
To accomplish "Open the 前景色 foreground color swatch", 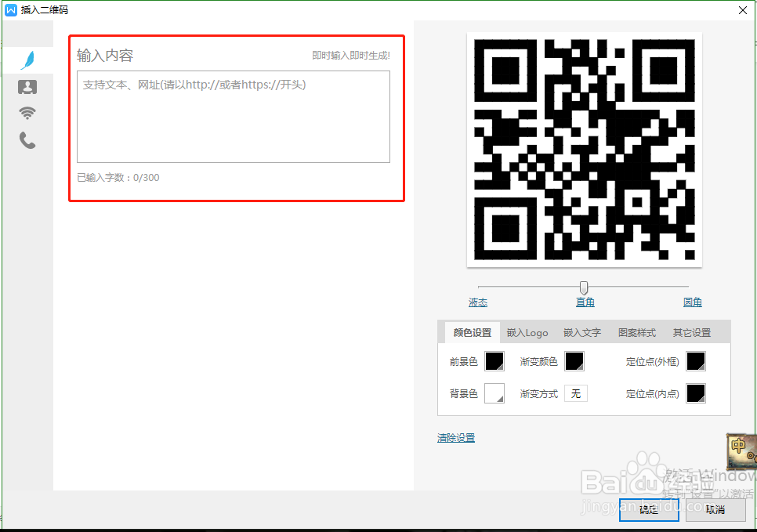I will click(494, 361).
